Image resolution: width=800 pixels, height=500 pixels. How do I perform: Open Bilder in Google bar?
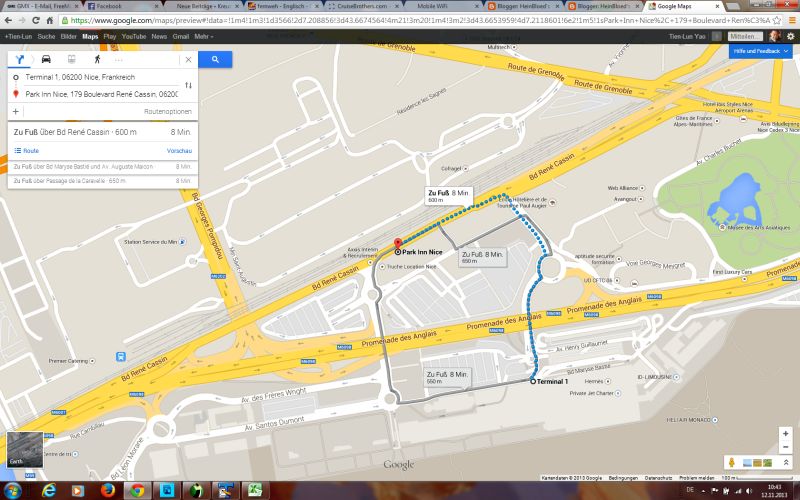click(x=68, y=37)
